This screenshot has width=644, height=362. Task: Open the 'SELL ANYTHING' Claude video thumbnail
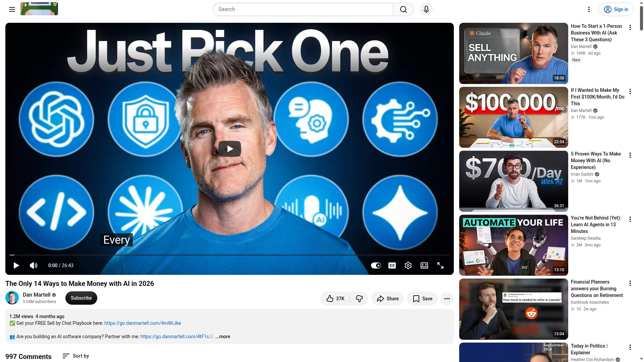tap(514, 53)
